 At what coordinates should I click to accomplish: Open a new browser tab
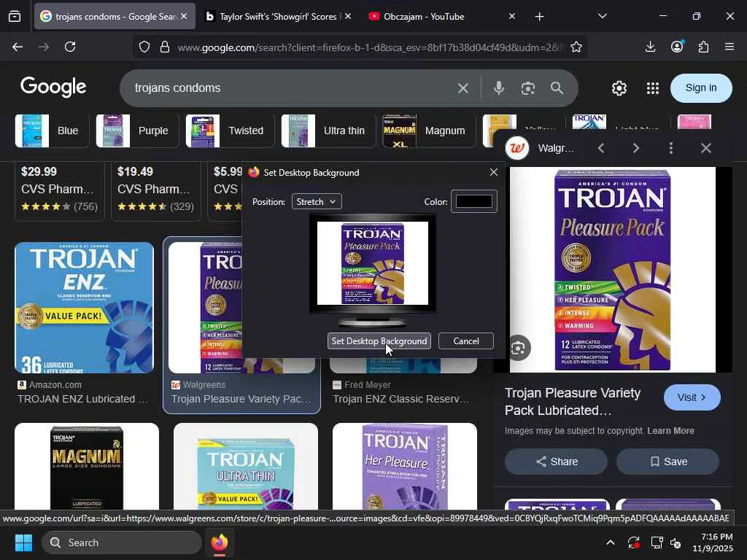click(x=539, y=17)
